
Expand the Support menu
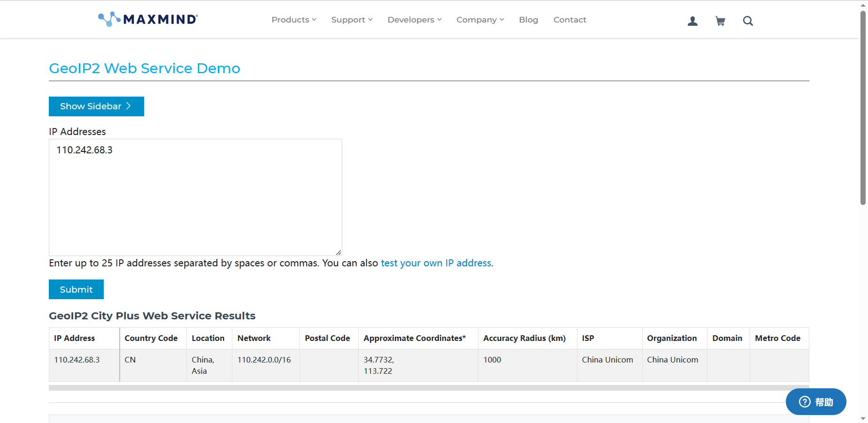[x=352, y=20]
